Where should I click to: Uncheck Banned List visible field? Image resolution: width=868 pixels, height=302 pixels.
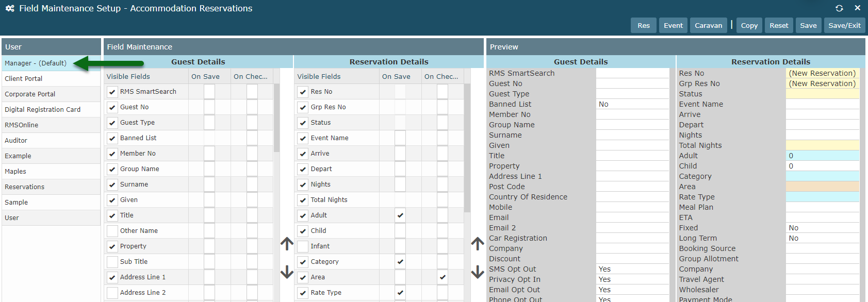[x=112, y=138]
